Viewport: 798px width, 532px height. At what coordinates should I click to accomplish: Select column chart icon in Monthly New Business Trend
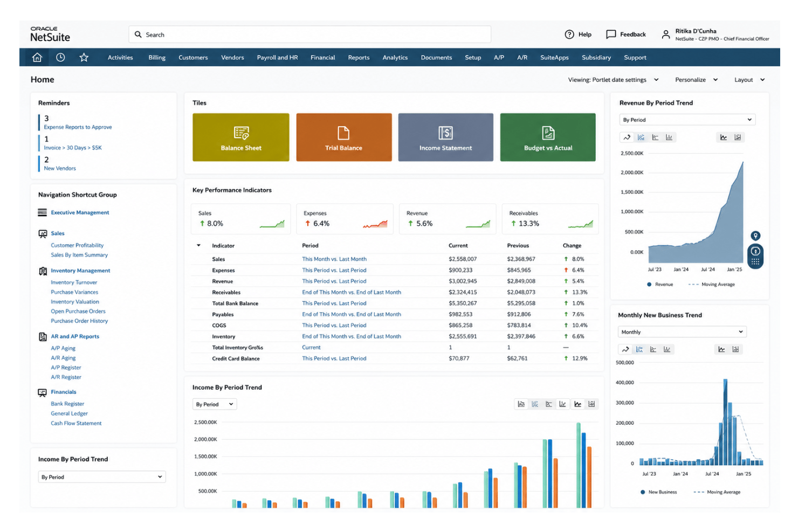667,349
